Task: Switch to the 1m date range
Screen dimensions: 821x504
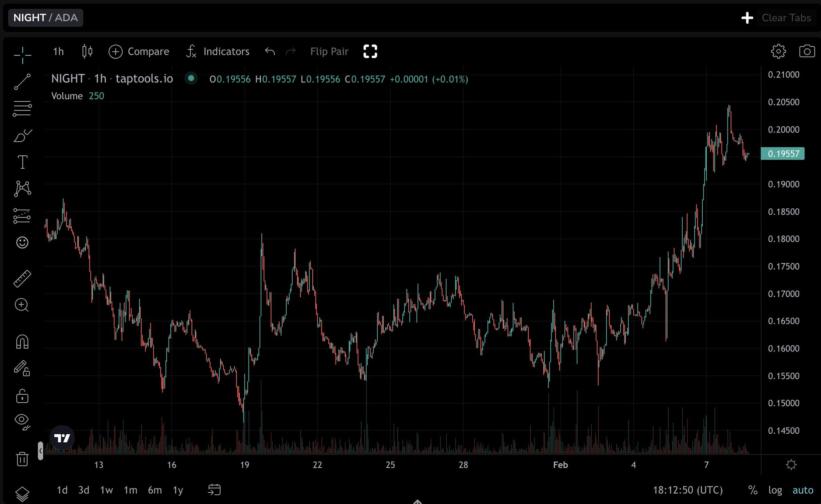Action: coord(130,490)
